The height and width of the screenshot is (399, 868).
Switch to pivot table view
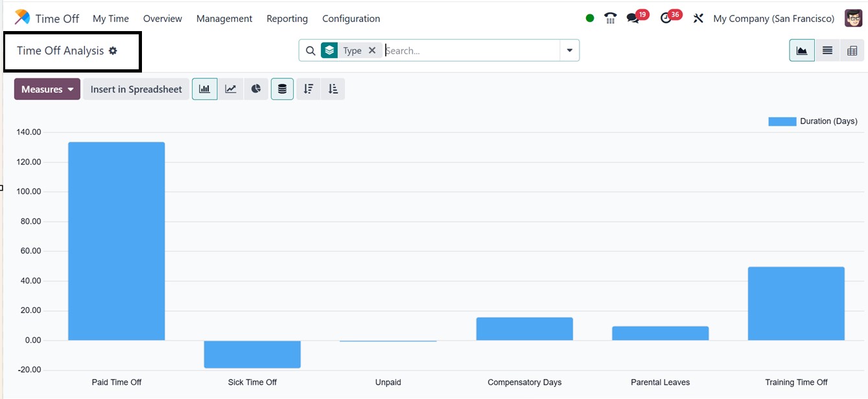pos(852,51)
